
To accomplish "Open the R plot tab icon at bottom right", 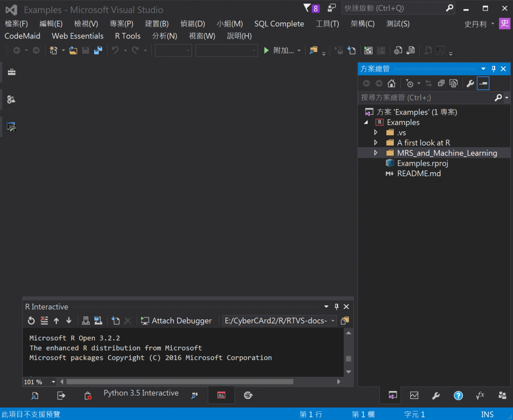I will pyautogui.click(x=414, y=395).
